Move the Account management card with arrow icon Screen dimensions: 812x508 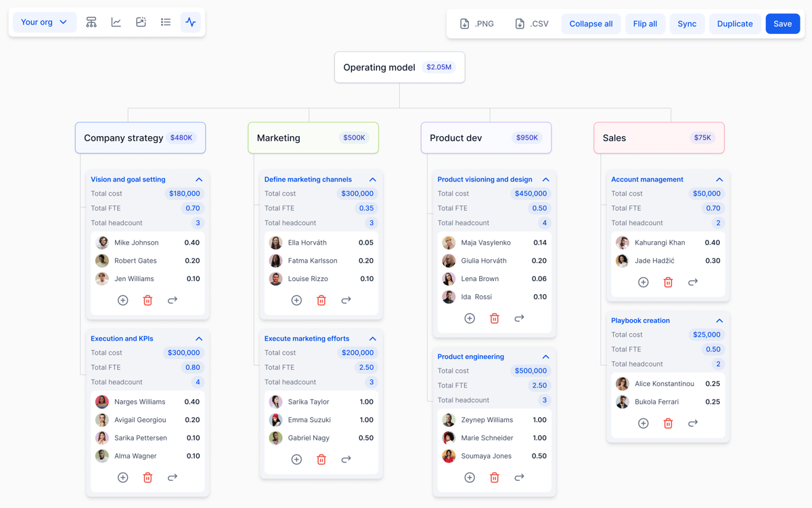pos(693,282)
